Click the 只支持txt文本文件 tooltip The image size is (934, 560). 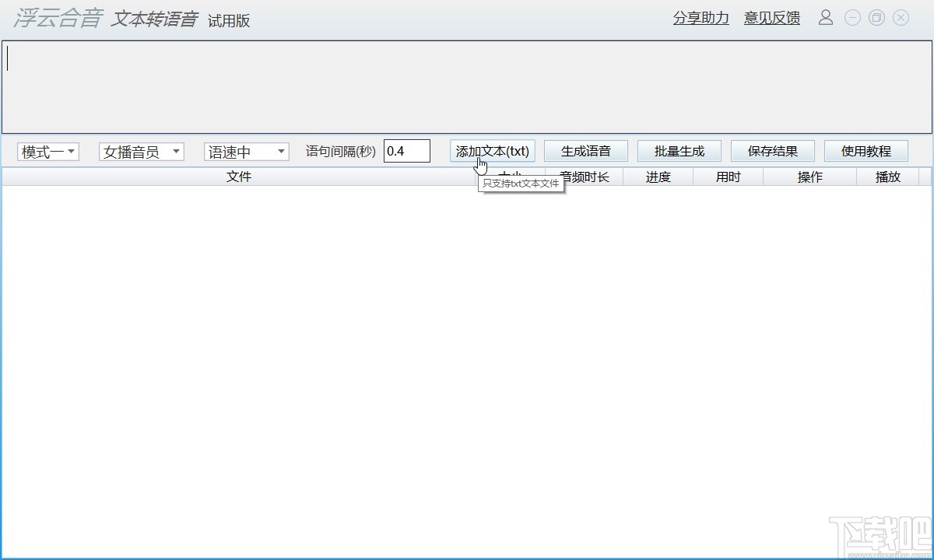click(x=520, y=184)
